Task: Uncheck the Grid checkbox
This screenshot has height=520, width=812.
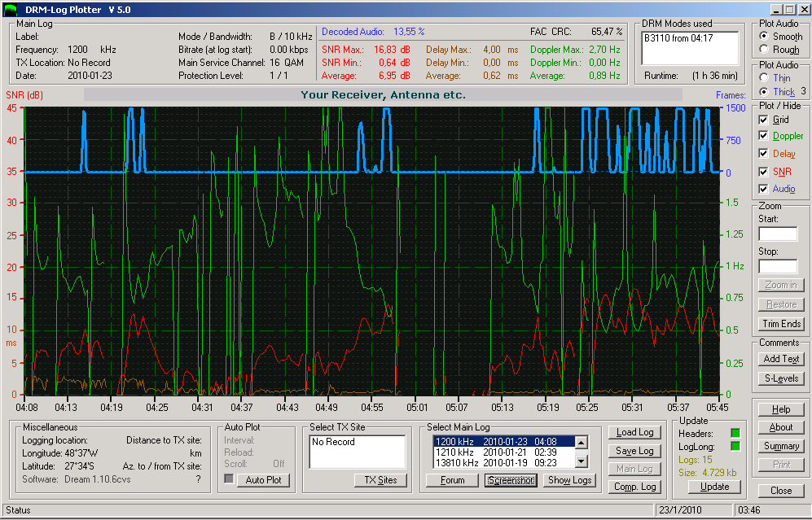Action: pyautogui.click(x=763, y=120)
